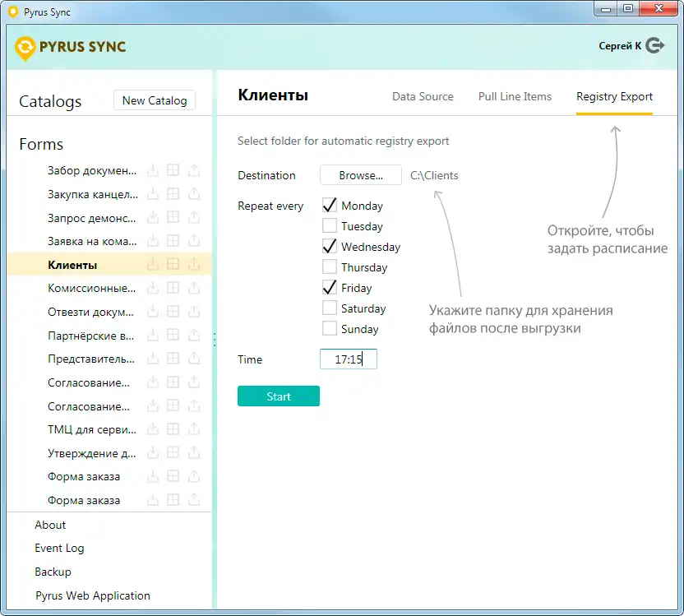
Task: Select the table grid icon beside Закупка канцел...
Action: [173, 194]
